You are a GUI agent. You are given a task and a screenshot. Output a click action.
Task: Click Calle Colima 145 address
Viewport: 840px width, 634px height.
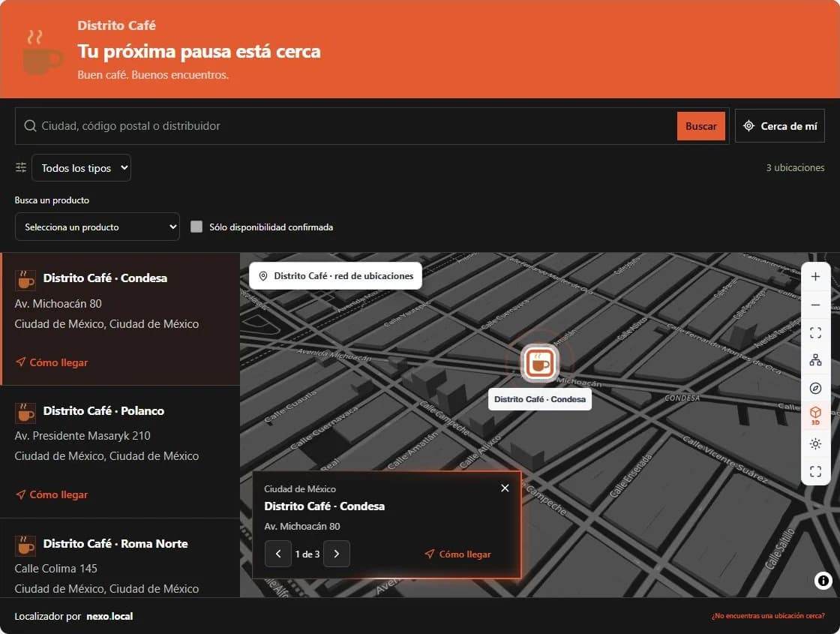55,568
